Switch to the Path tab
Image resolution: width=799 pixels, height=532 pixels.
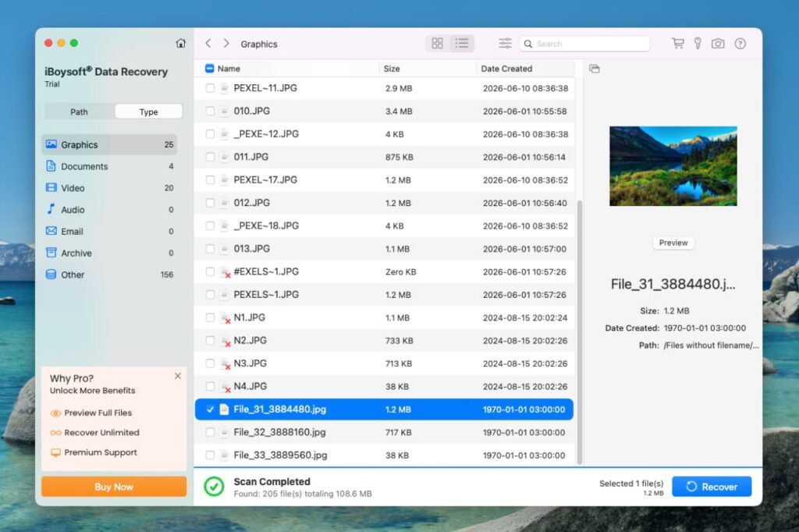[x=79, y=112]
